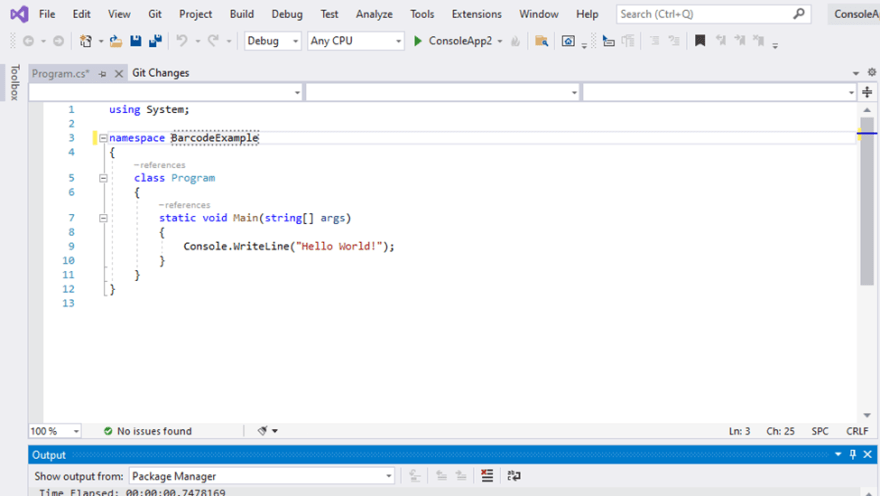Screen dimensions: 880x496
Task: Click the Visual Studio logo icon
Action: 19,14
